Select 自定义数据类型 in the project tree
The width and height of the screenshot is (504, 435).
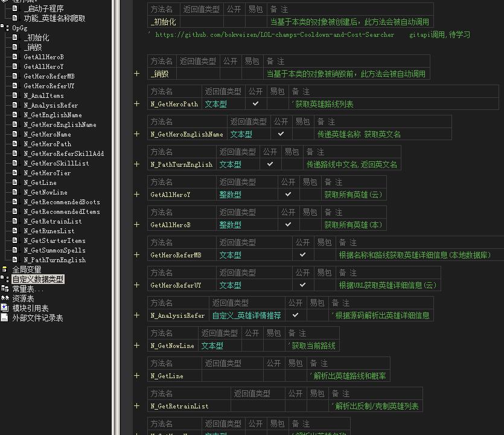point(37,279)
